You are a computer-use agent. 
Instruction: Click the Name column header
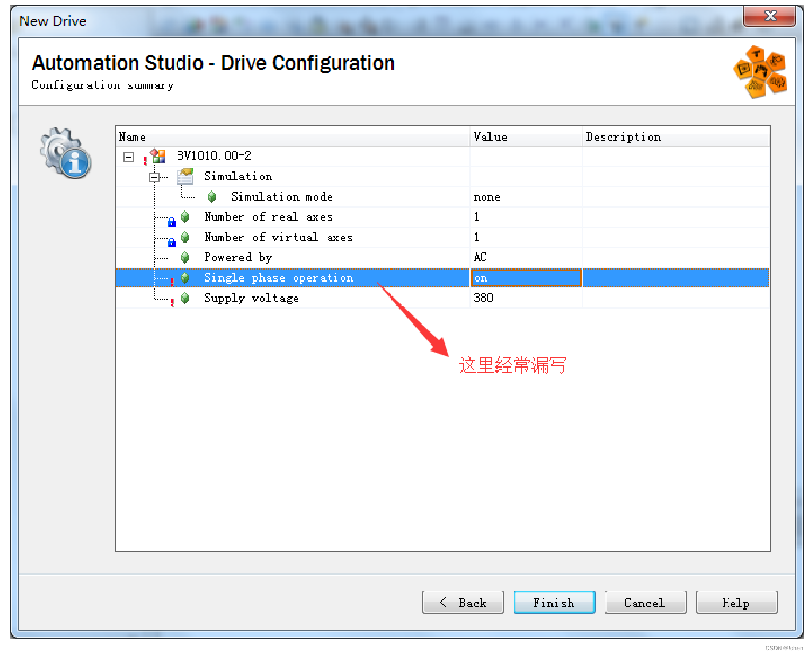tap(293, 137)
